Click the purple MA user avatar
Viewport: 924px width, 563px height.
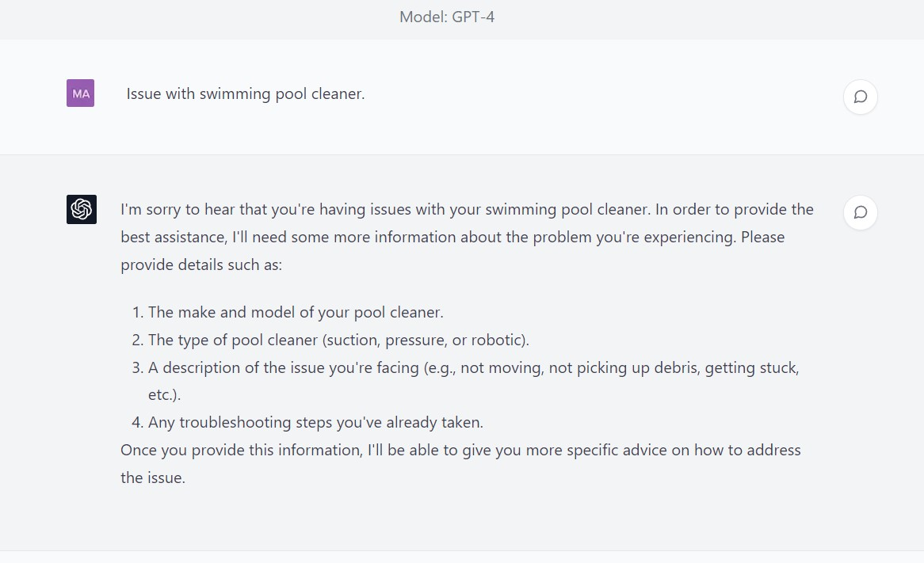click(x=80, y=93)
